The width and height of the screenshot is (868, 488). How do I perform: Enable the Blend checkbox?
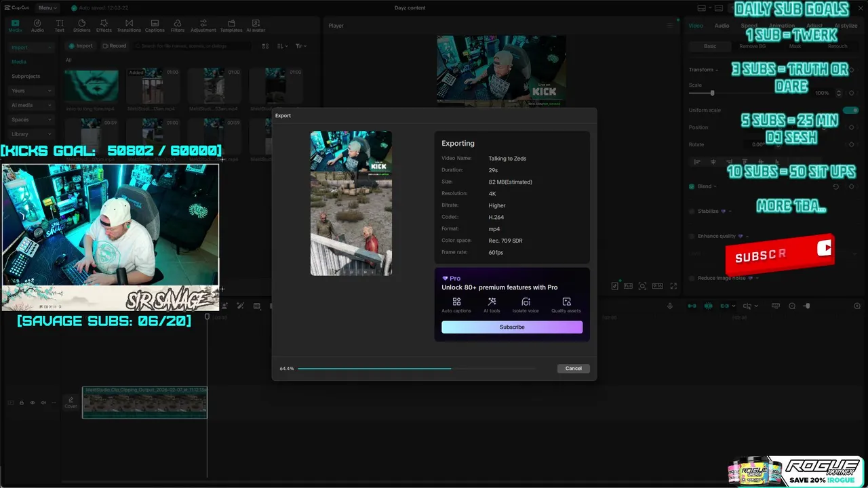point(692,186)
